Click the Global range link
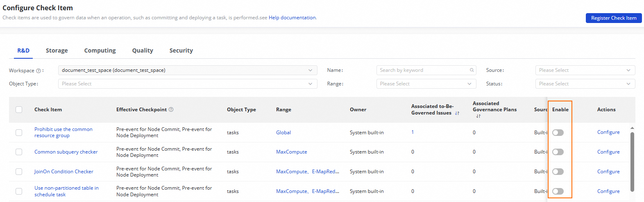 pyautogui.click(x=283, y=133)
